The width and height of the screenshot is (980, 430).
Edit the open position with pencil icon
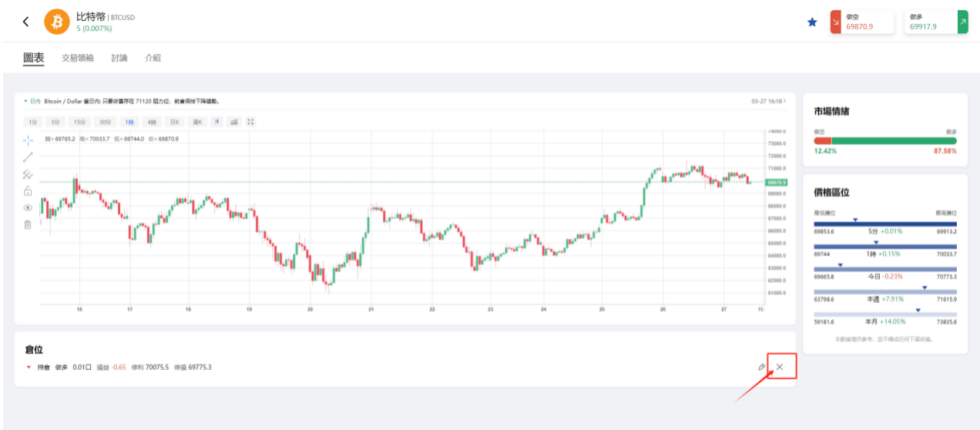click(762, 367)
